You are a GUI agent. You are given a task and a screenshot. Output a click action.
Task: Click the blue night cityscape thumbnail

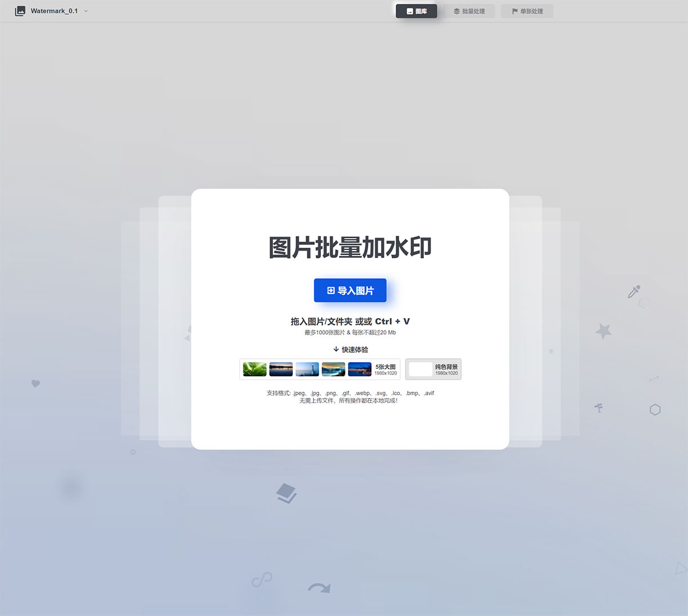point(360,369)
